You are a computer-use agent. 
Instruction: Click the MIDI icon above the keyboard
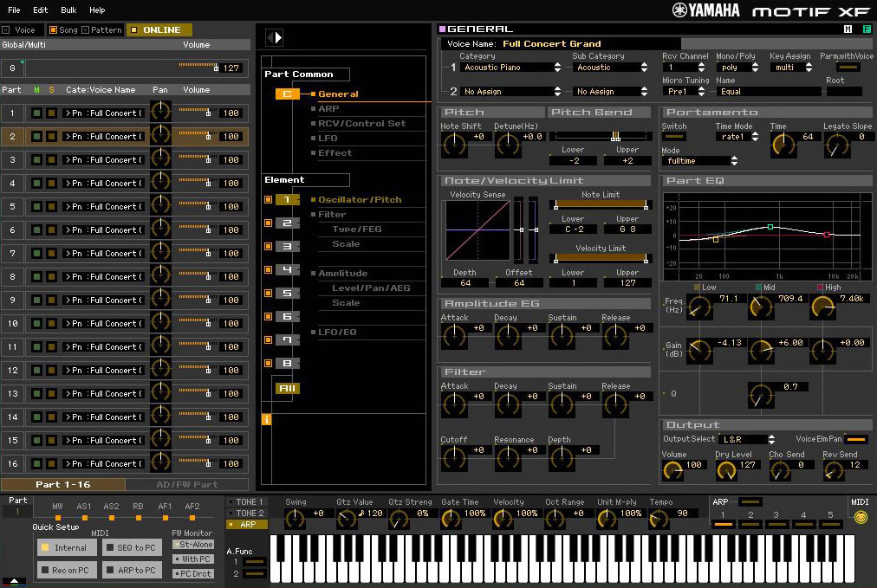click(x=860, y=518)
